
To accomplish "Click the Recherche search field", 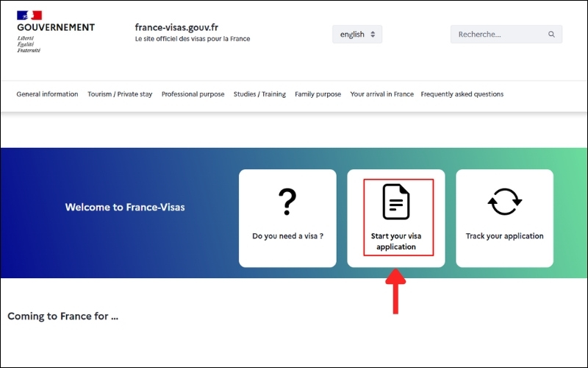I will pyautogui.click(x=498, y=35).
